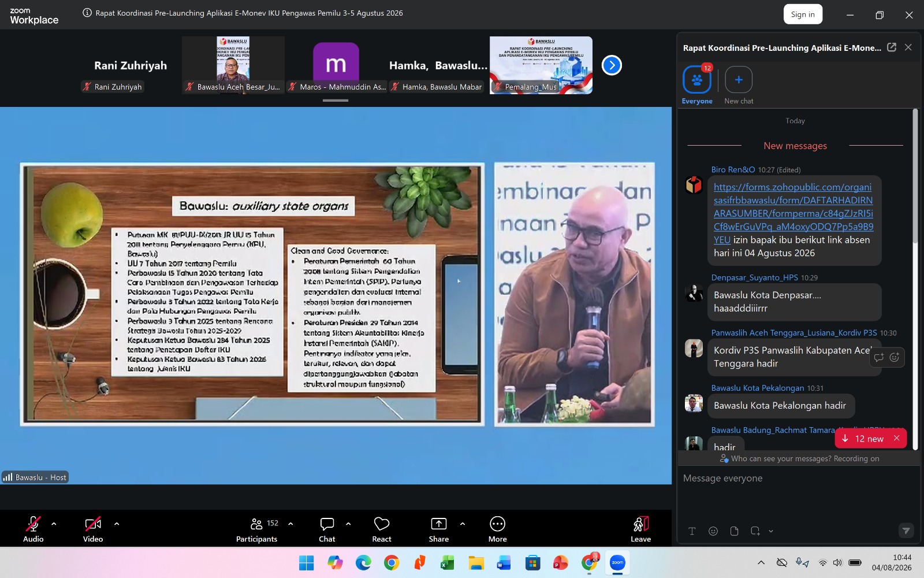The image size is (924, 578).
Task: Open sender Panwaslih Aceh Tenggara_Lusiana_Kordiv P3S
Action: click(x=794, y=333)
